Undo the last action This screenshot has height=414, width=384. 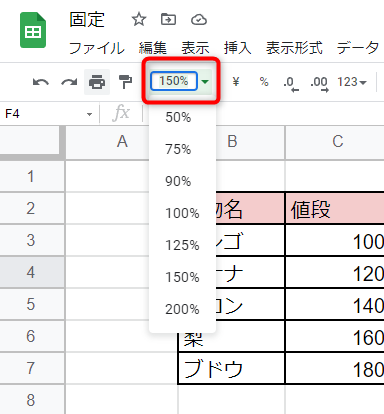[41, 82]
